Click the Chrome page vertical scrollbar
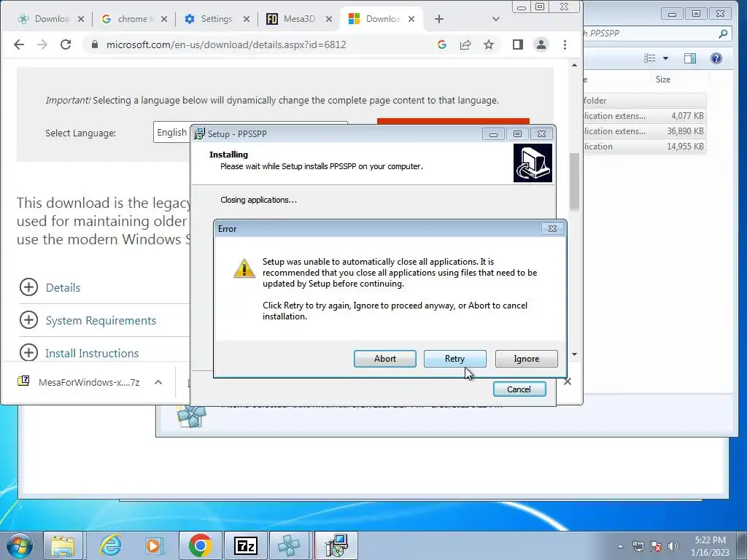The image size is (747, 560). [575, 182]
